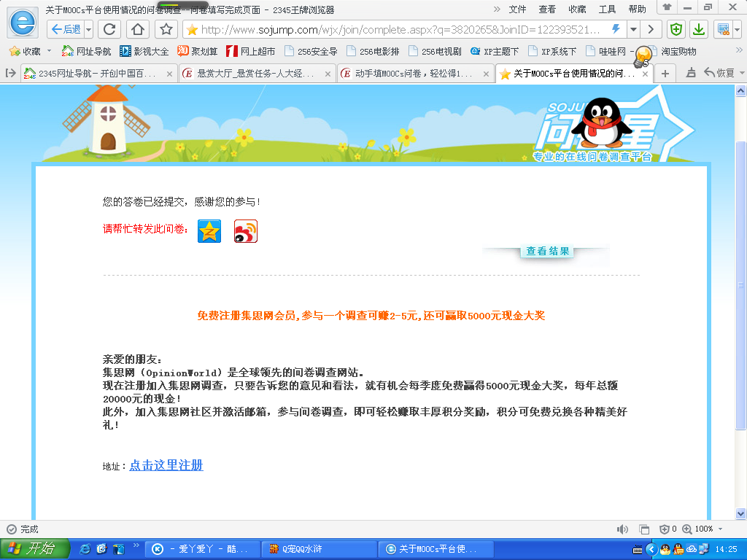Click the 查看结果 button
The height and width of the screenshot is (560, 747).
547,251
